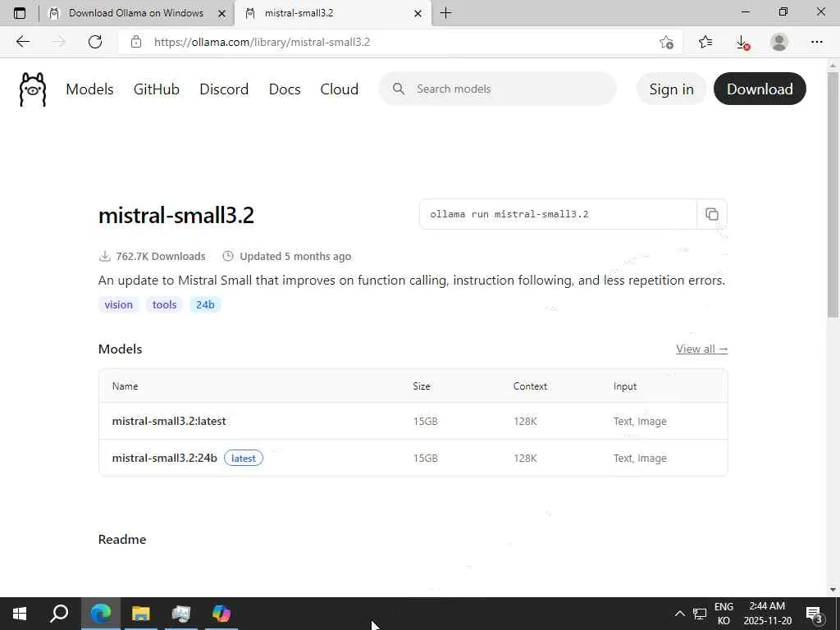Viewport: 840px width, 630px height.
Task: Open network status tray icon
Action: (700, 614)
